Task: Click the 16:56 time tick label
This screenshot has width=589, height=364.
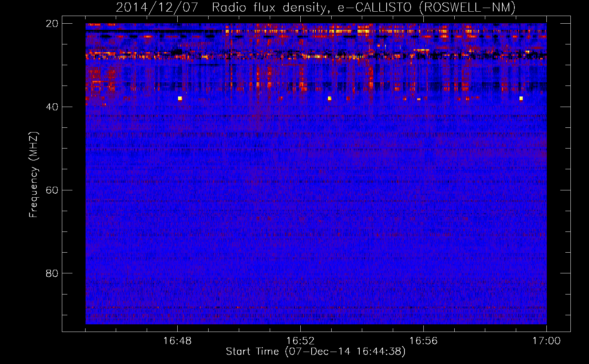Action: (x=423, y=341)
